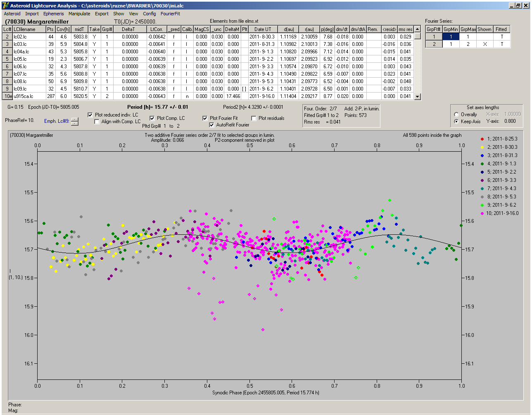The width and height of the screenshot is (532, 415).
Task: Toggle Plot Comp. LC checkbox
Action: pos(152,118)
